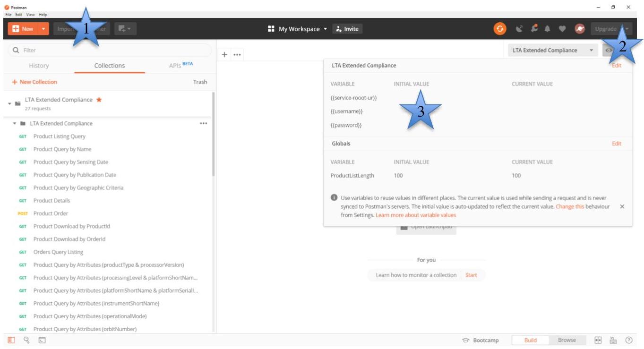
Task: Select Product Download by OrderId
Action: pyautogui.click(x=69, y=239)
